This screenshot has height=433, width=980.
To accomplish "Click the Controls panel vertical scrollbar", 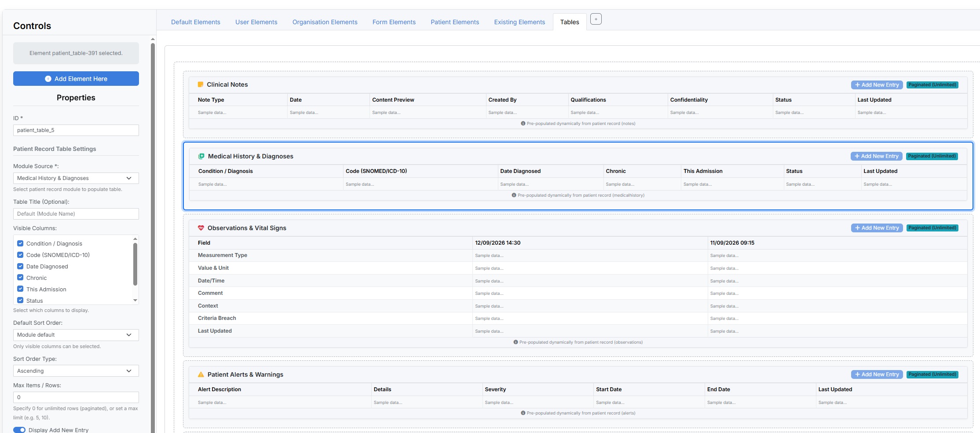I will [x=153, y=238].
